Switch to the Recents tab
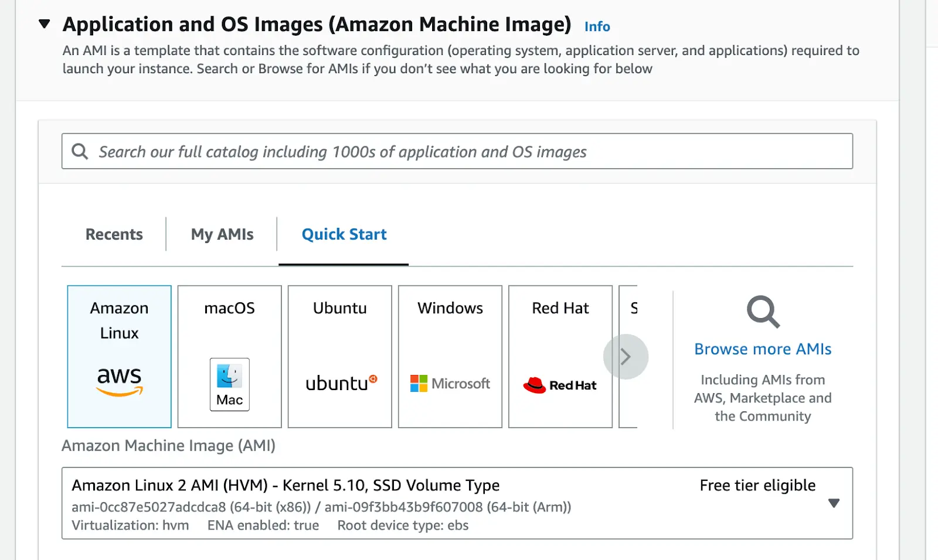Screen dimensions: 938x560 point(114,234)
